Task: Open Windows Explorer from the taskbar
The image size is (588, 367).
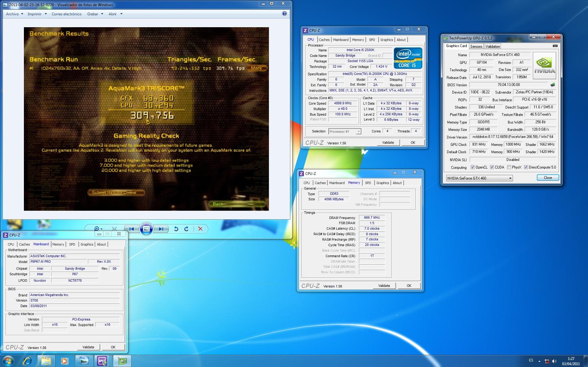Action: click(x=46, y=361)
